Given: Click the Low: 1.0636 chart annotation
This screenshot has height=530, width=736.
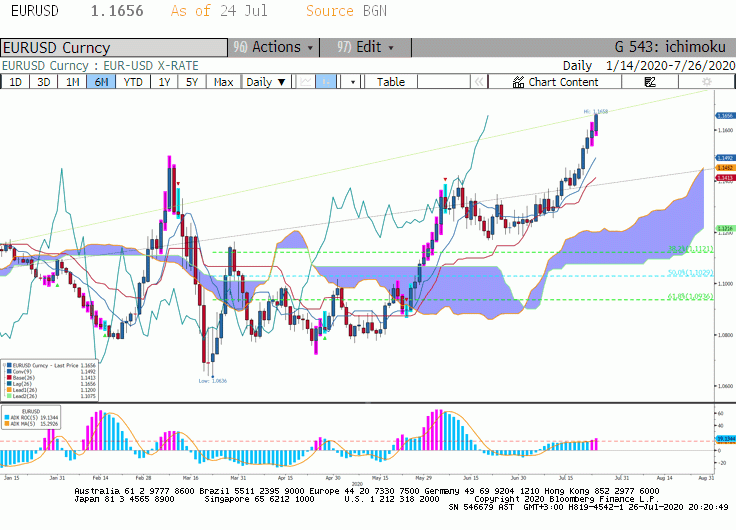Looking at the screenshot, I should 213,381.
